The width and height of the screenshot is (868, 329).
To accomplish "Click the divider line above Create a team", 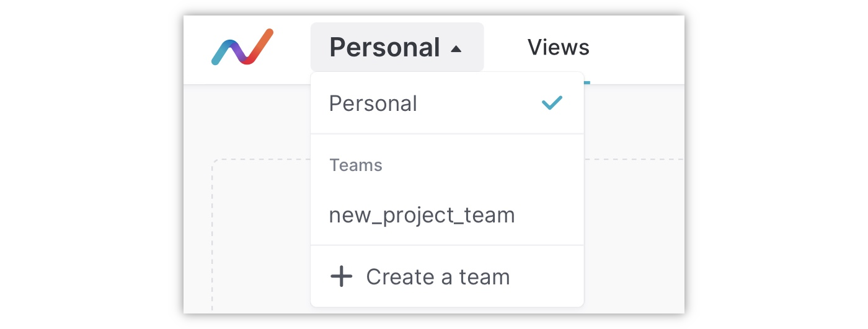I will [446, 245].
